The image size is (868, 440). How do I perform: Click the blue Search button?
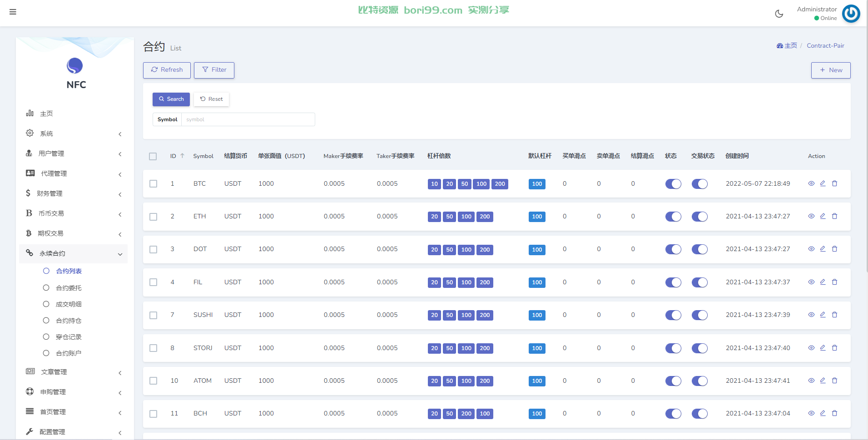171,99
